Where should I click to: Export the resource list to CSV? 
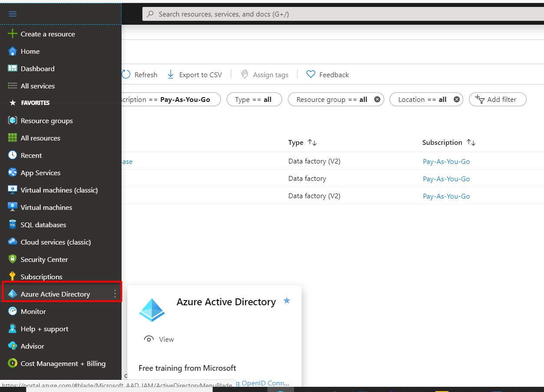click(195, 75)
